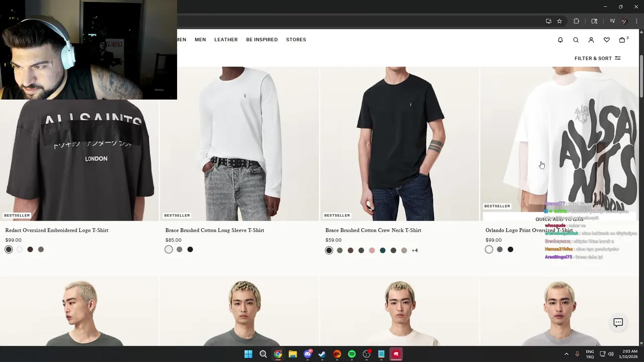The height and width of the screenshot is (362, 644).
Task: Select black swatch on Orlando Logo Print T-Shirt
Action: 510,249
